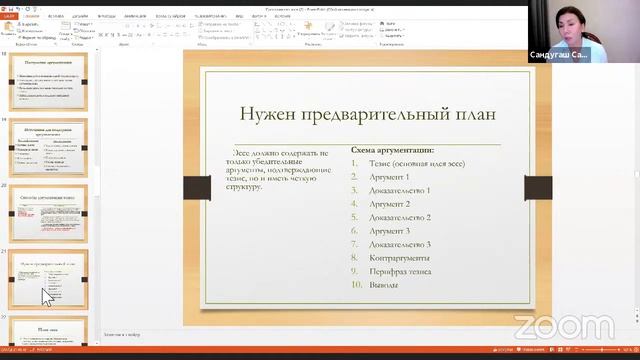Viewport: 640px width, 360px height.
Task: Open the Select (Выделить) dropdown
Action: [x=392, y=36]
